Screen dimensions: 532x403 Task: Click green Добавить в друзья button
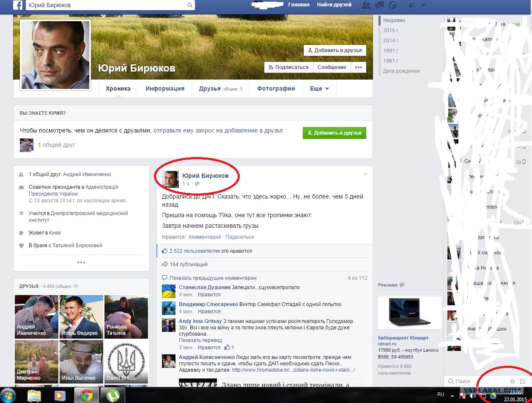click(335, 133)
